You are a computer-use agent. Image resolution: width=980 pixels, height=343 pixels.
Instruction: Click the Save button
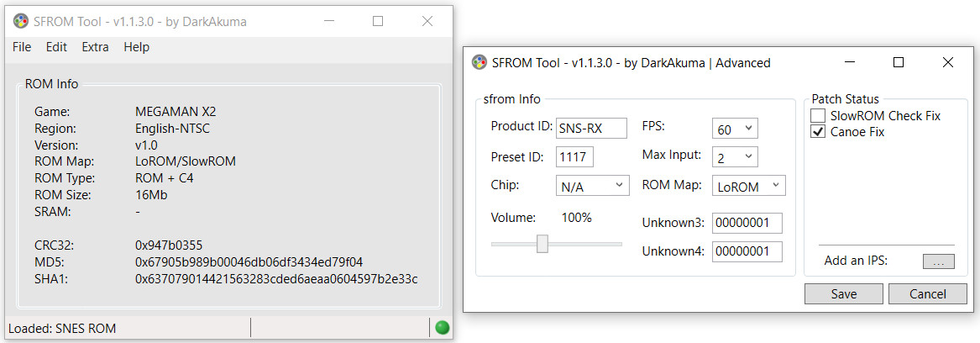tap(844, 293)
